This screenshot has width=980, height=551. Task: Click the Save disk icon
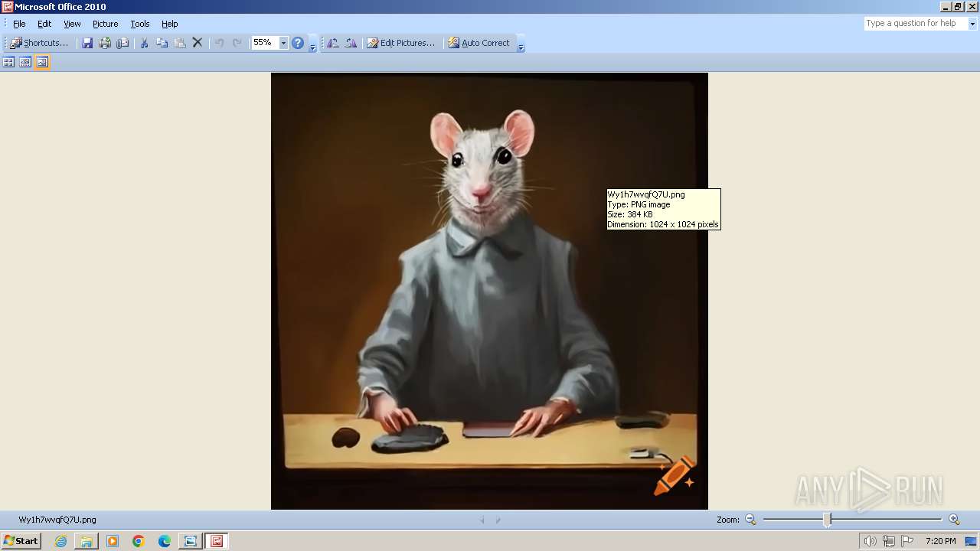(87, 43)
